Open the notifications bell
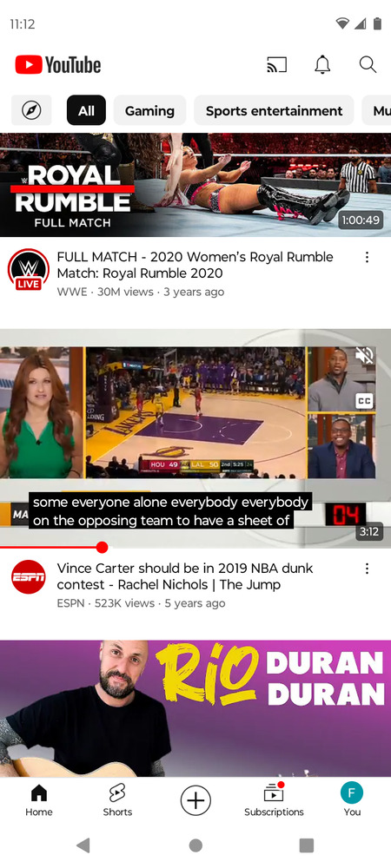This screenshot has width=391, height=868. pos(322,65)
